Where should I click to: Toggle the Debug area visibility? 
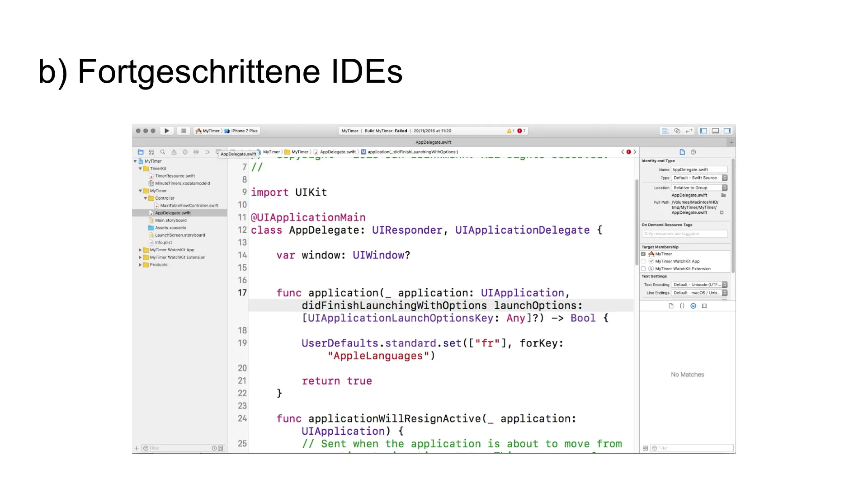(715, 131)
